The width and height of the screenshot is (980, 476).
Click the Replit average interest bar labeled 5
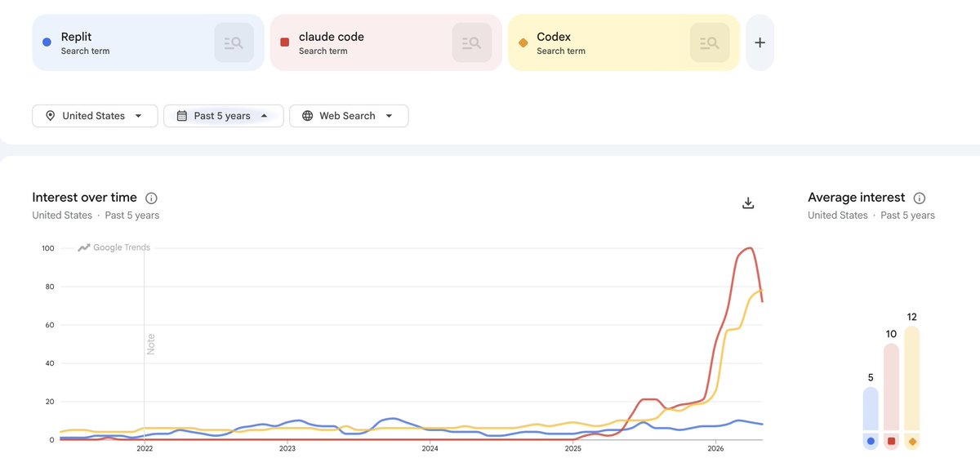pyautogui.click(x=871, y=409)
